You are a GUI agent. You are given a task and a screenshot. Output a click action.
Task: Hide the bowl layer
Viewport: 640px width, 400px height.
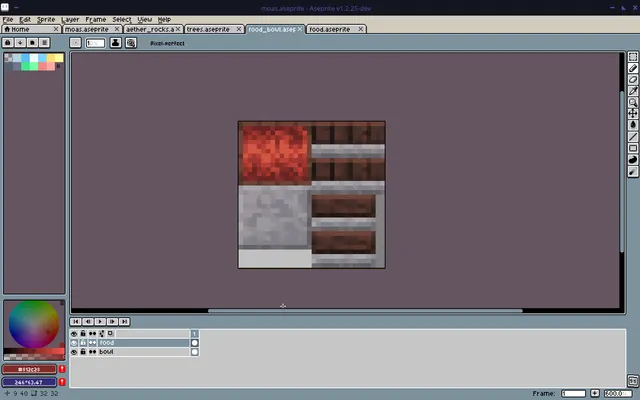point(74,351)
